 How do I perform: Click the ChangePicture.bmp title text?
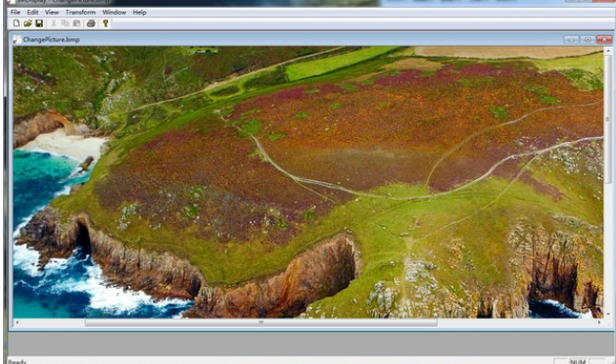coord(51,39)
